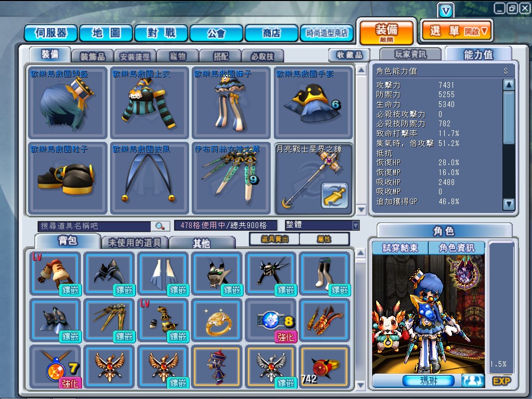The width and height of the screenshot is (532, 399).
Task: Click stats panel scroll down arrow
Action: coord(509,204)
